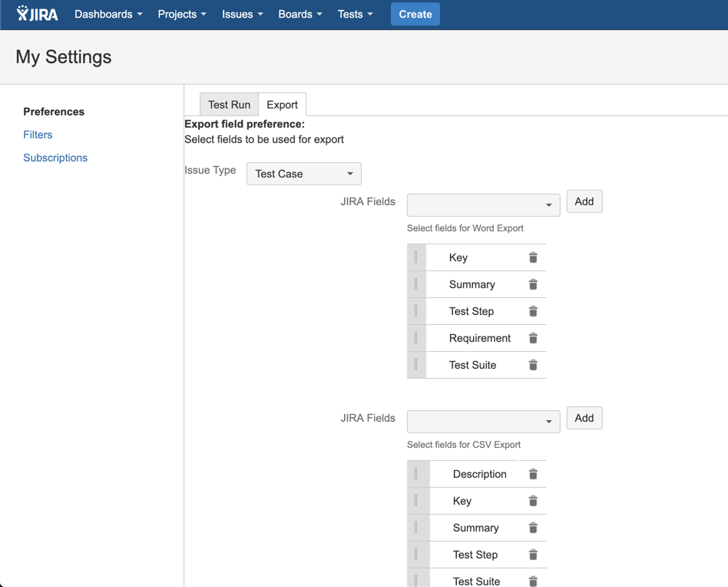
Task: Delete Description from CSV Export fields
Action: (x=533, y=474)
